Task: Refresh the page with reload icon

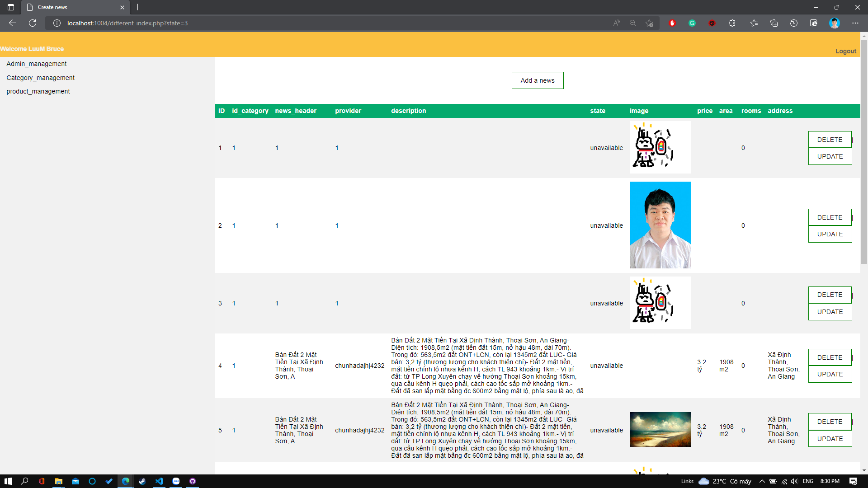Action: click(x=33, y=23)
